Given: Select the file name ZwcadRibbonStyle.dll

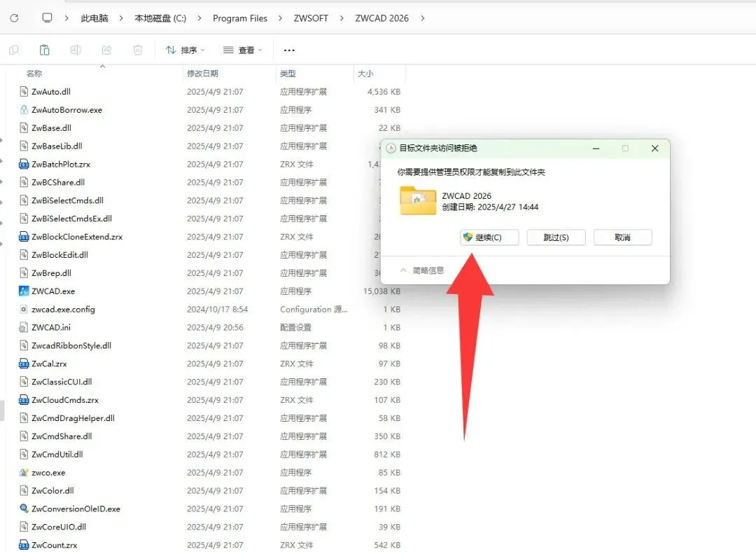Looking at the screenshot, I should (71, 345).
